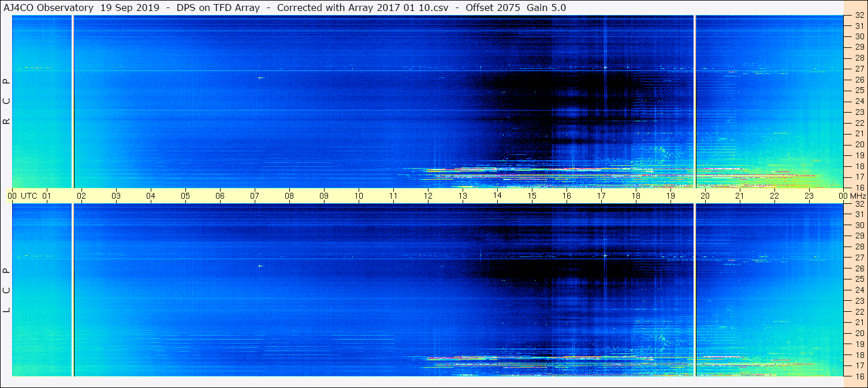This screenshot has height=388, width=868.
Task: Click the "Offset 2075" value in header
Action: [493, 8]
